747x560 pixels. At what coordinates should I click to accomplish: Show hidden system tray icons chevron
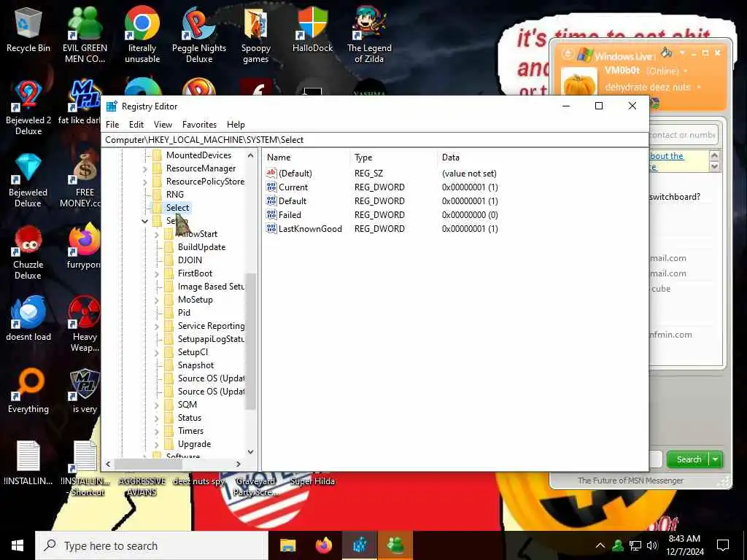600,545
